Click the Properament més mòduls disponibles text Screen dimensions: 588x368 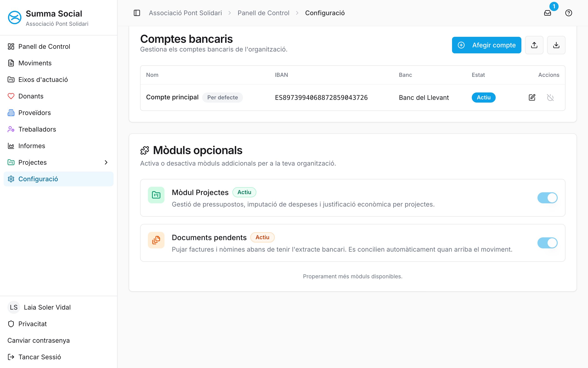pos(353,276)
